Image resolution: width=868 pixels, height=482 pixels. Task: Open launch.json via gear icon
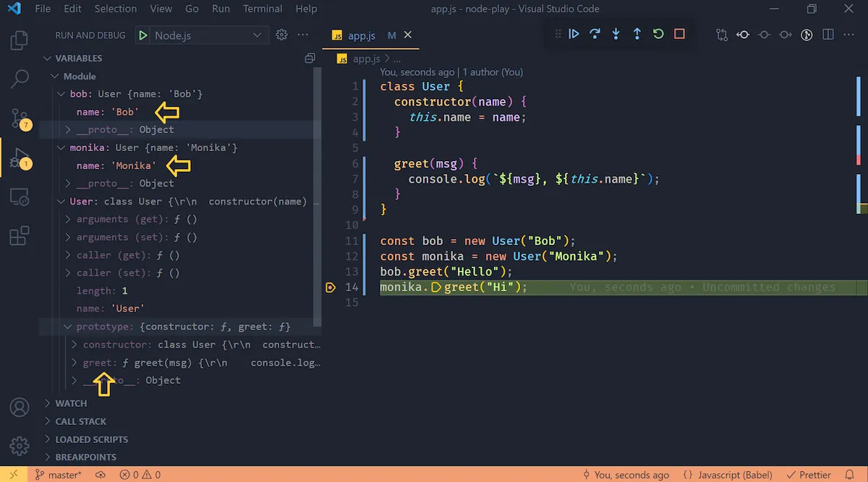tap(281, 35)
